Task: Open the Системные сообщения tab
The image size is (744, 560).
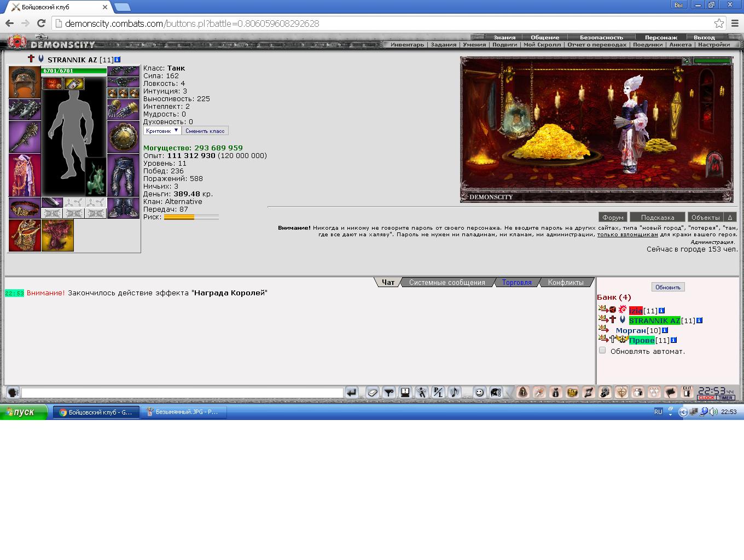Action: [447, 282]
